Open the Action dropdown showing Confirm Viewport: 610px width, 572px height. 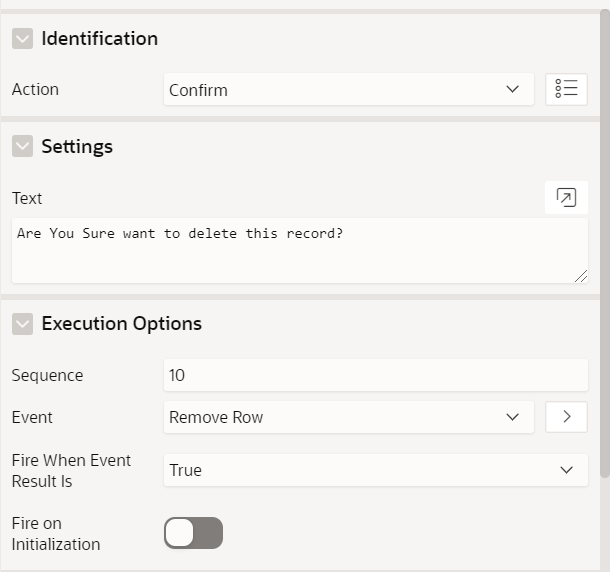(349, 89)
